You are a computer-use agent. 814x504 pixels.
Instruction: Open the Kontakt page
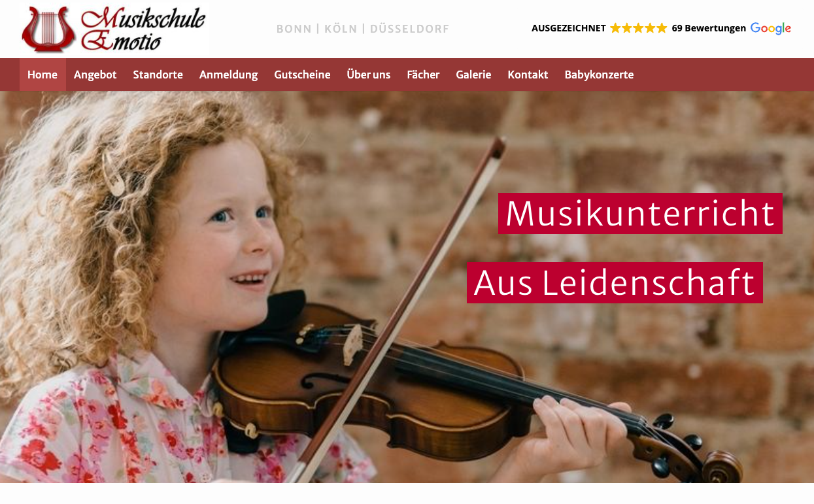click(528, 75)
